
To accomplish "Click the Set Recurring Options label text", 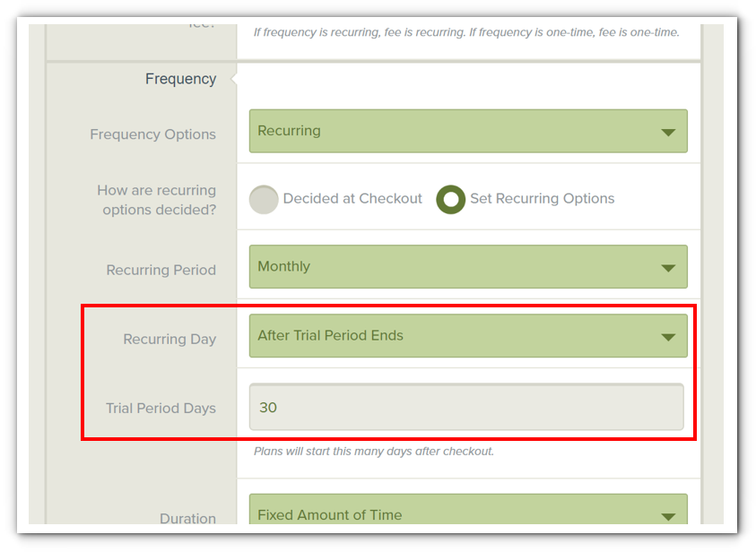I will point(542,198).
